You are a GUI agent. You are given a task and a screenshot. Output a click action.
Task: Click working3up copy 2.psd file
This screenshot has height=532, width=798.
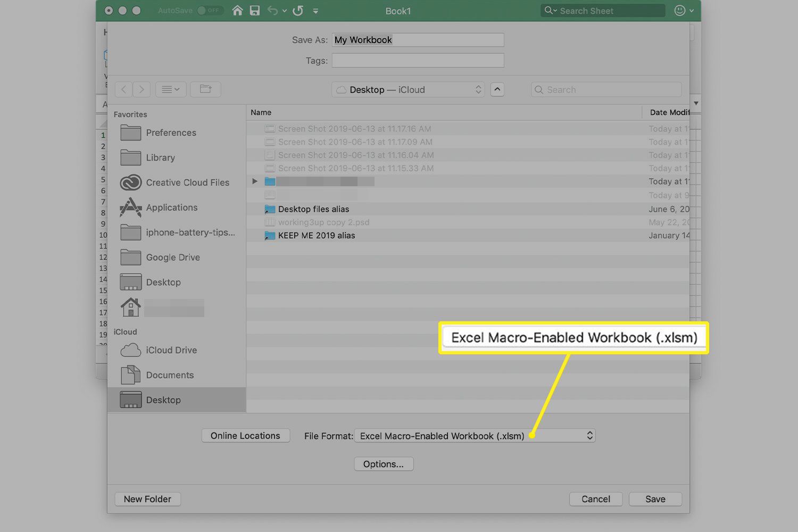(x=468, y=222)
